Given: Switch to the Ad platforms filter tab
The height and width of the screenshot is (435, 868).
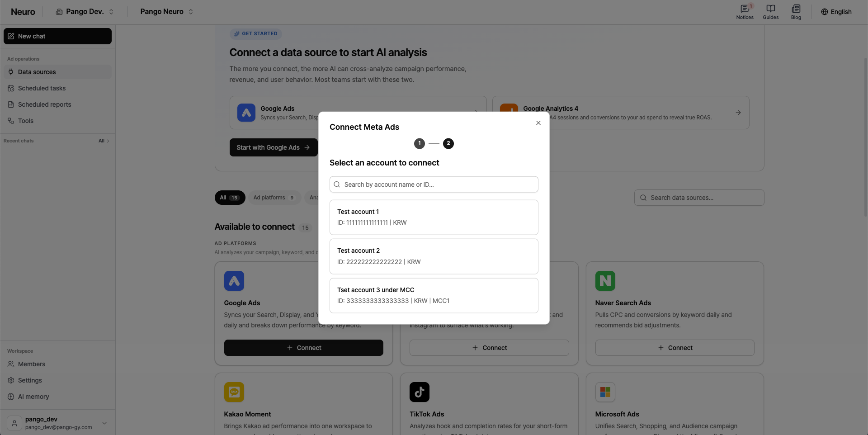Looking at the screenshot, I should pyautogui.click(x=274, y=198).
